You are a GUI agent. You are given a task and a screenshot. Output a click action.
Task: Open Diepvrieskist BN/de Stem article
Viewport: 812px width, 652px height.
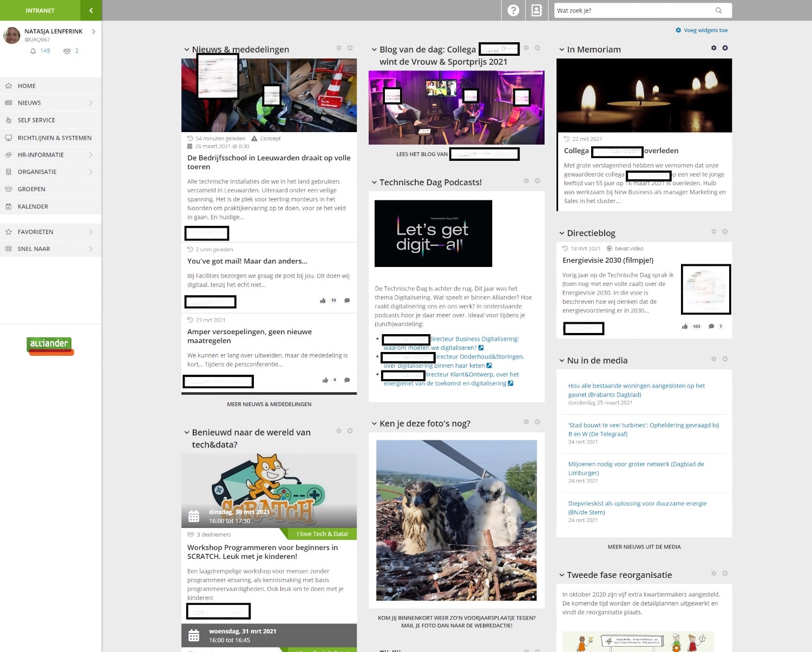point(637,507)
